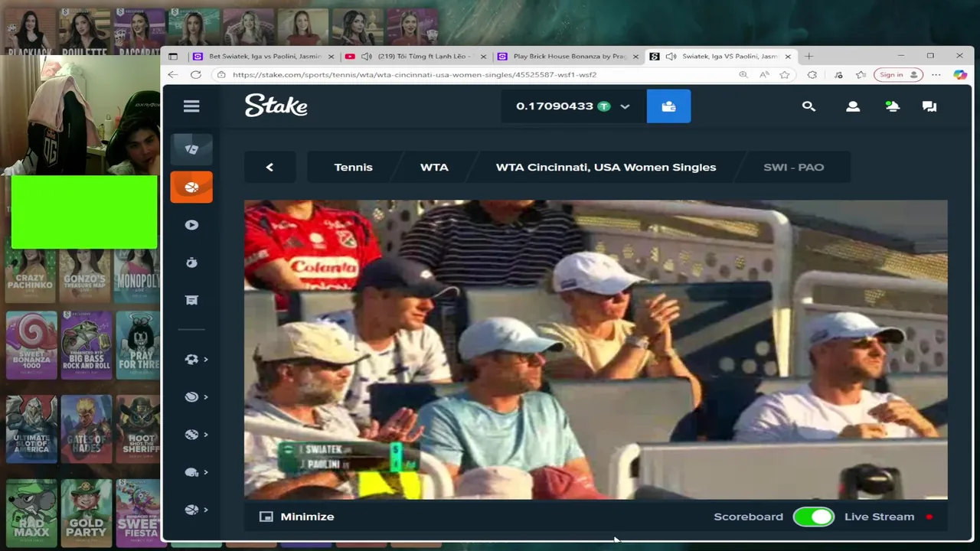Open Sweet Bonanza 1000 game thumbnail
Screen dimensions: 980x551
point(31,344)
